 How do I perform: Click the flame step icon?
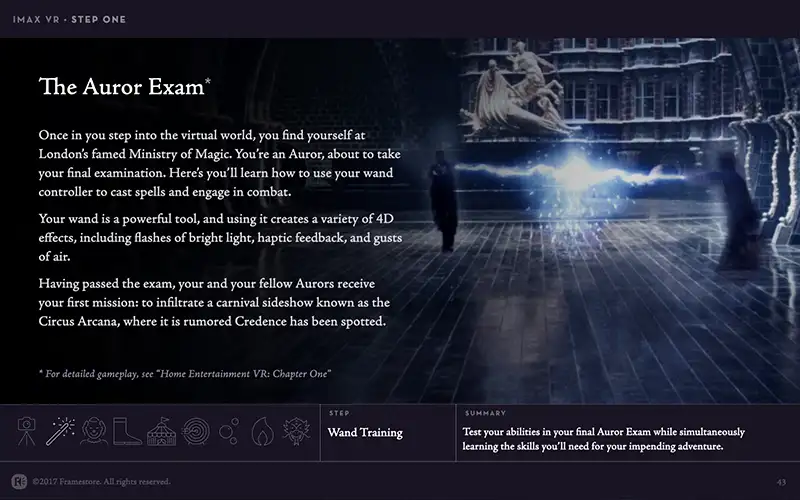coord(263,431)
